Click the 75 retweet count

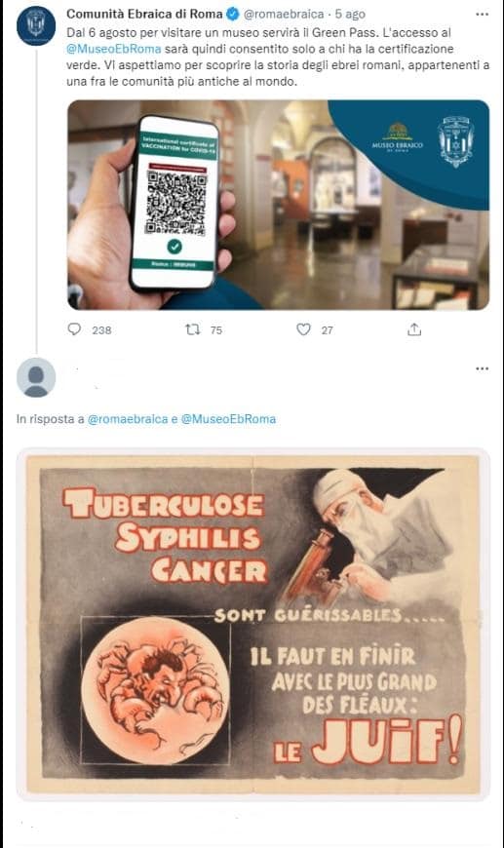(215, 329)
